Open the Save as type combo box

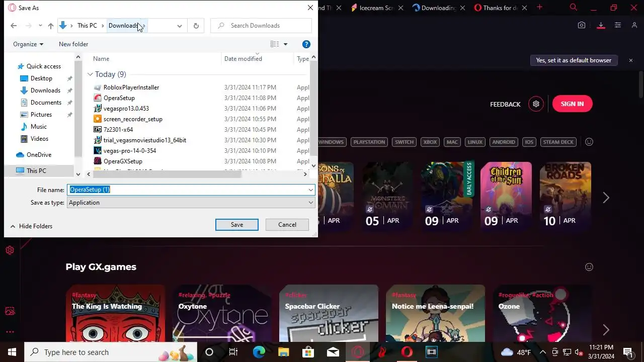pyautogui.click(x=191, y=203)
